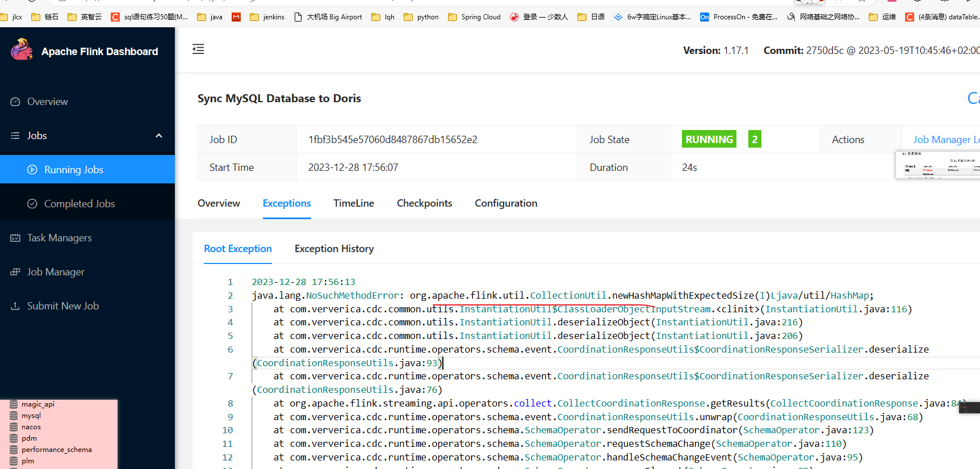
Task: Open the jlcx bookmark folder
Action: (11, 17)
